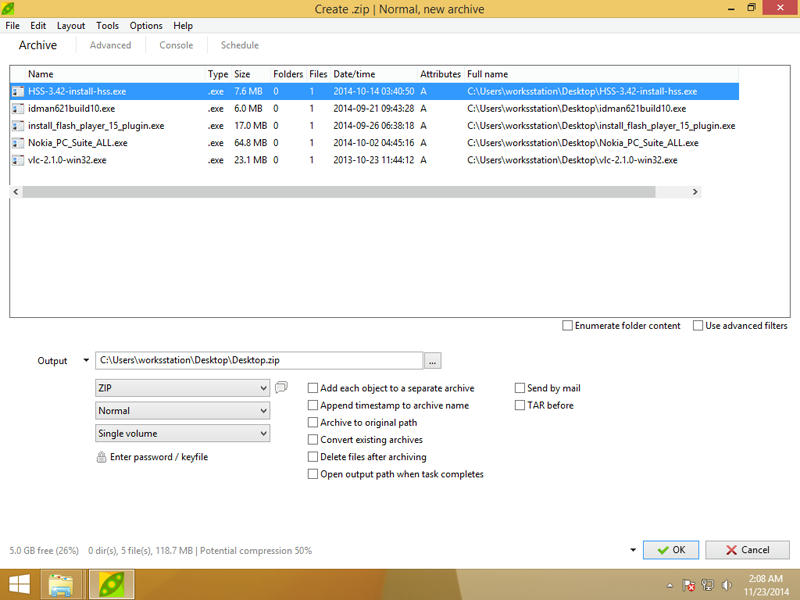Open the dropdown arrow left of OK button

633,550
